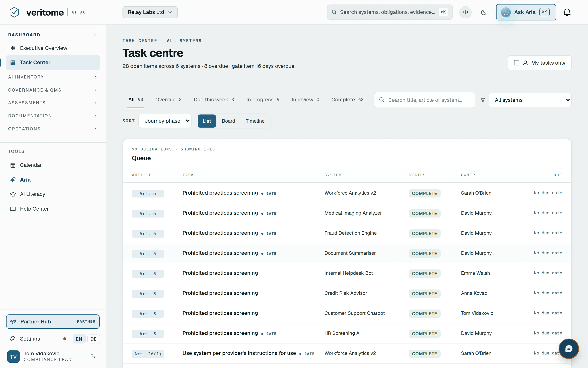Expand the AI Inventory section
Screen dimensions: 588x368
pyautogui.click(x=53, y=77)
